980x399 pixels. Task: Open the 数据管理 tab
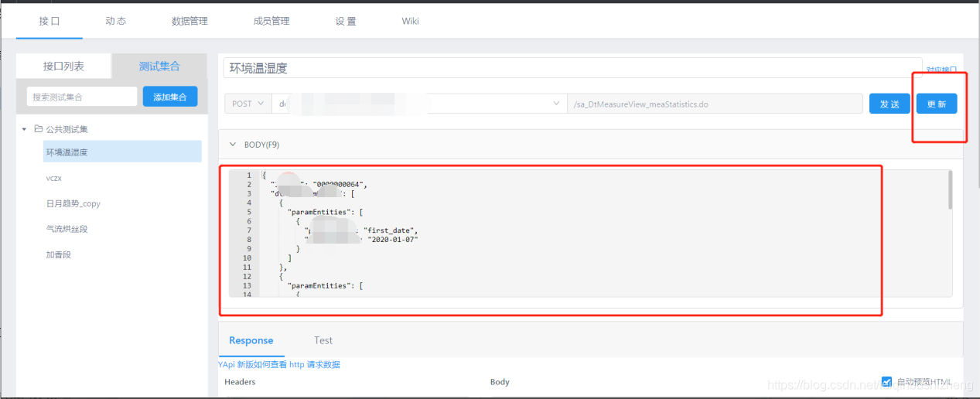pos(190,21)
